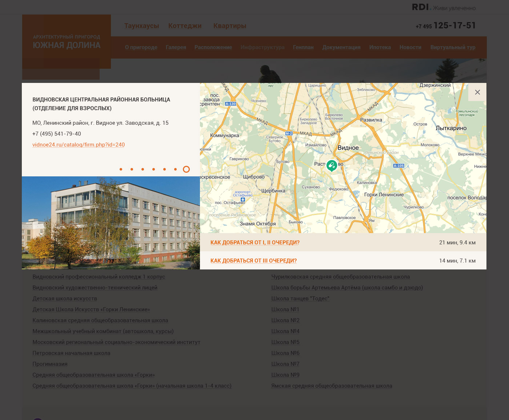Image resolution: width=509 pixels, height=420 pixels.
Task: Select the active seventh slide ring
Action: tap(186, 169)
